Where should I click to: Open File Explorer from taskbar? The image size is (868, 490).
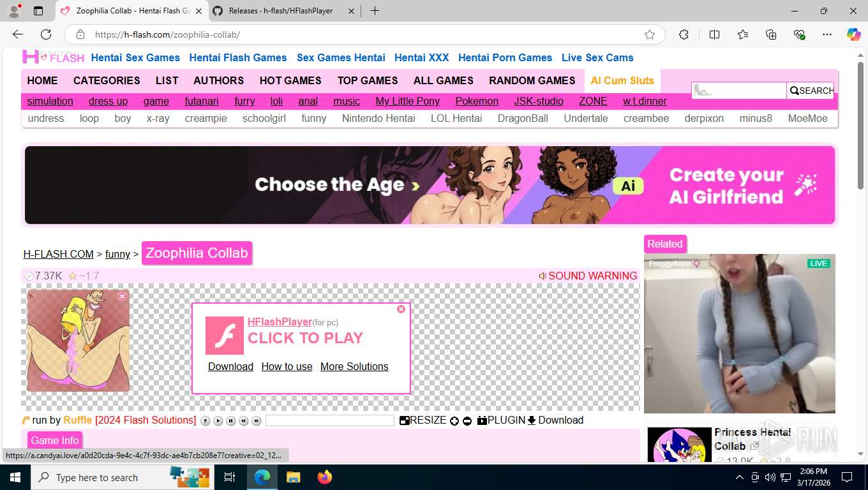pyautogui.click(x=293, y=477)
